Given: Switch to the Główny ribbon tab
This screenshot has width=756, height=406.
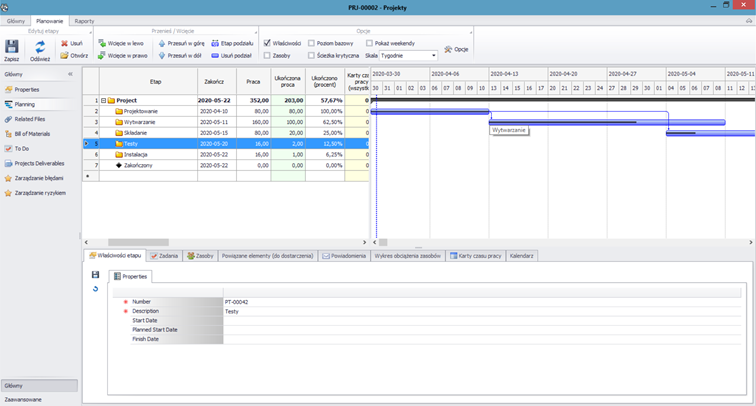Looking at the screenshot, I should (x=16, y=21).
